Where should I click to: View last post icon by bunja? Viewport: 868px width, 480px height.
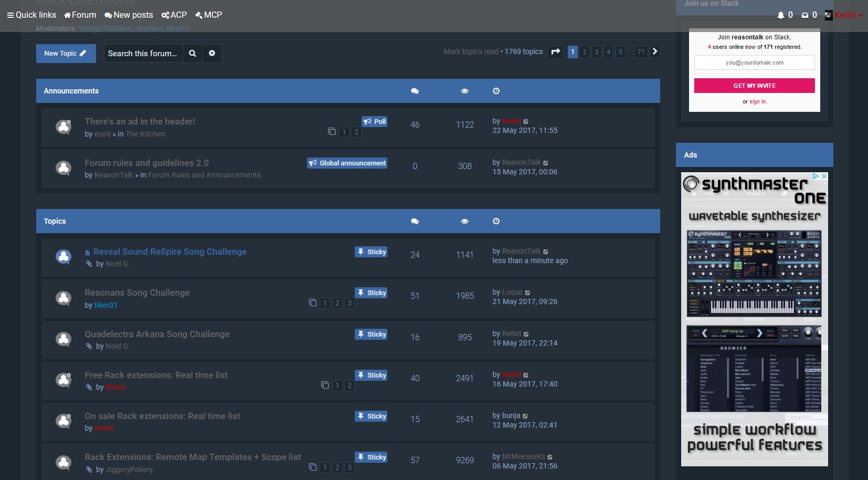pos(525,416)
